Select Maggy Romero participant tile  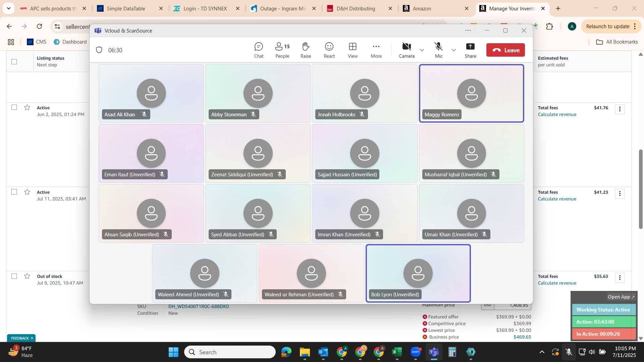coord(471,93)
